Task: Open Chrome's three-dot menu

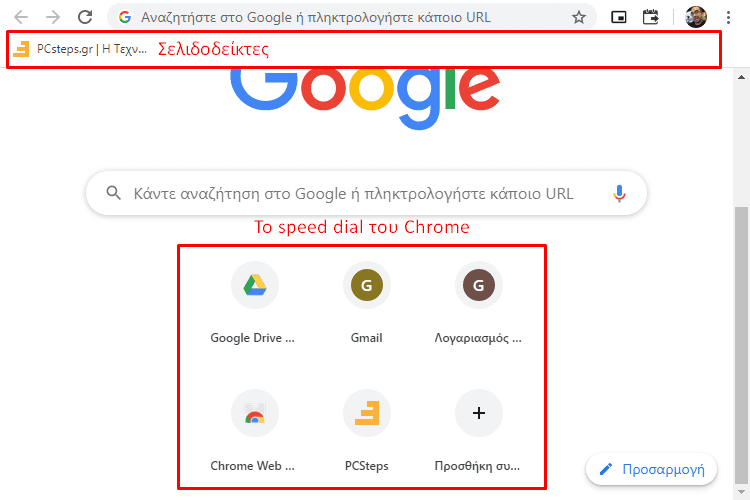Action: click(728, 18)
